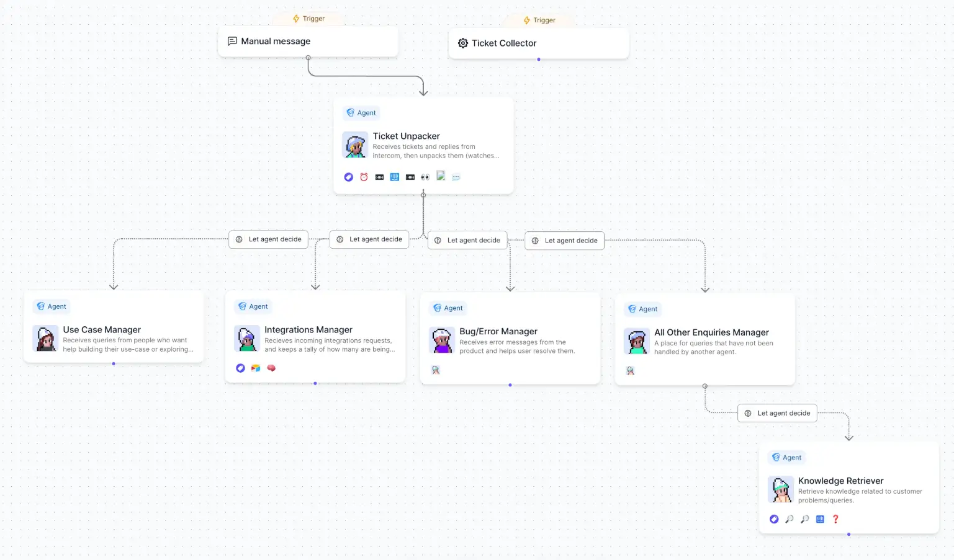Click 'Let agent decide' leading to All Other Enquiries Manager
Screen dimensions: 954x560
[x=565, y=241]
